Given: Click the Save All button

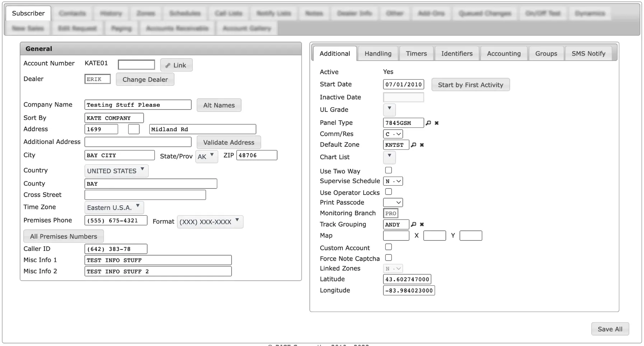Looking at the screenshot, I should (x=610, y=329).
